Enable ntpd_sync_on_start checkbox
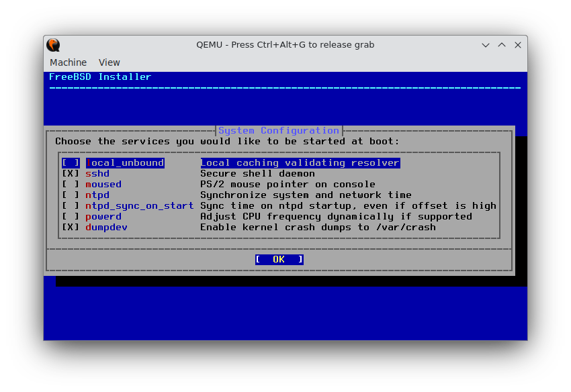This screenshot has height=392, width=571. click(x=70, y=205)
